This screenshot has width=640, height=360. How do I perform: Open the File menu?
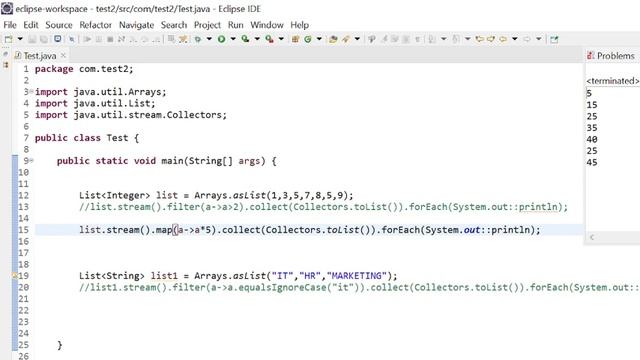(x=10, y=25)
